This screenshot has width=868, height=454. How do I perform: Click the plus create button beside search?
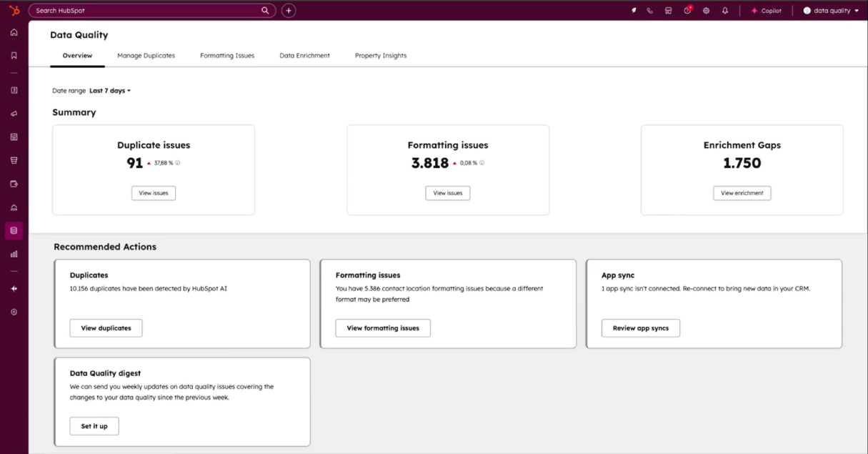288,11
